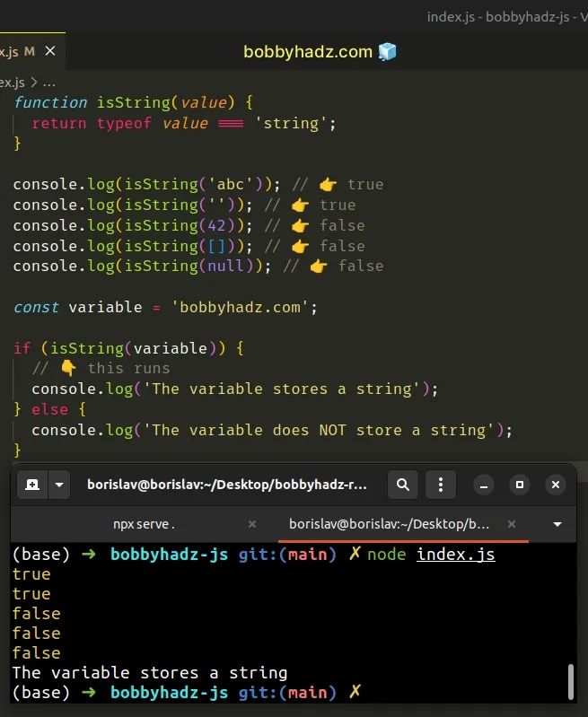This screenshot has width=588, height=717.
Task: Click the index.js breadcrumb file name
Action: tap(13, 83)
